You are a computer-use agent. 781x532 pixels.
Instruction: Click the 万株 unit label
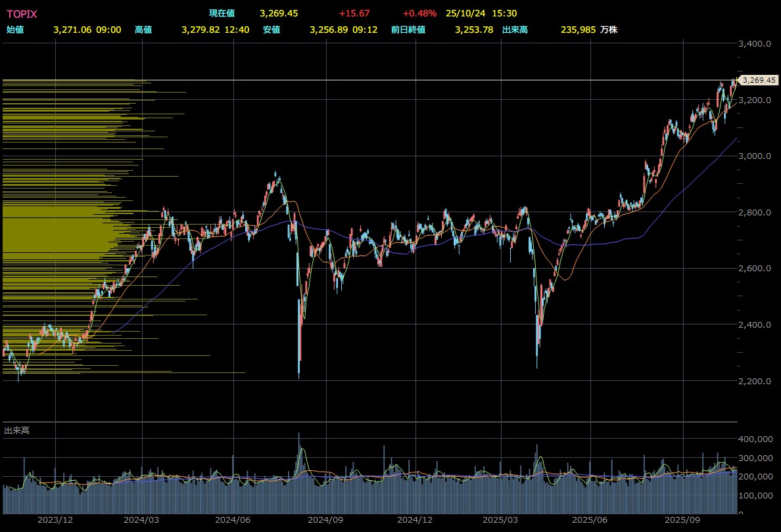(609, 30)
